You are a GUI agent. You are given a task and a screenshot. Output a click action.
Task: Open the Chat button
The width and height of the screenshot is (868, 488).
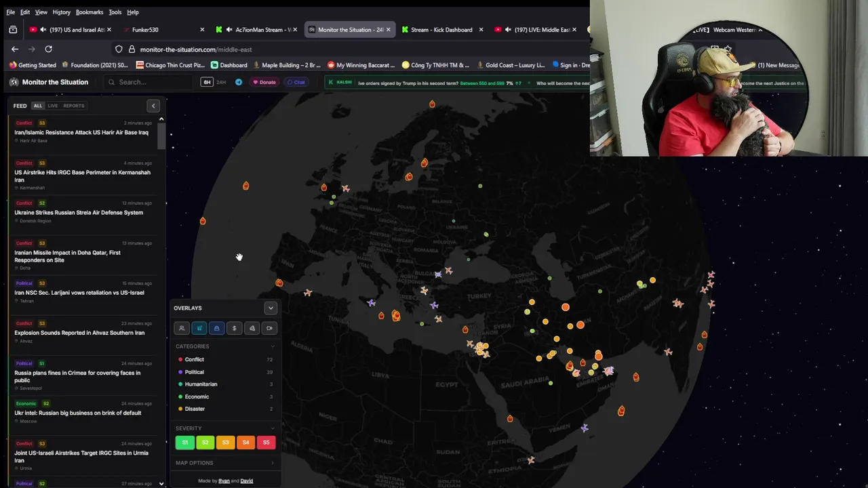[x=296, y=82]
